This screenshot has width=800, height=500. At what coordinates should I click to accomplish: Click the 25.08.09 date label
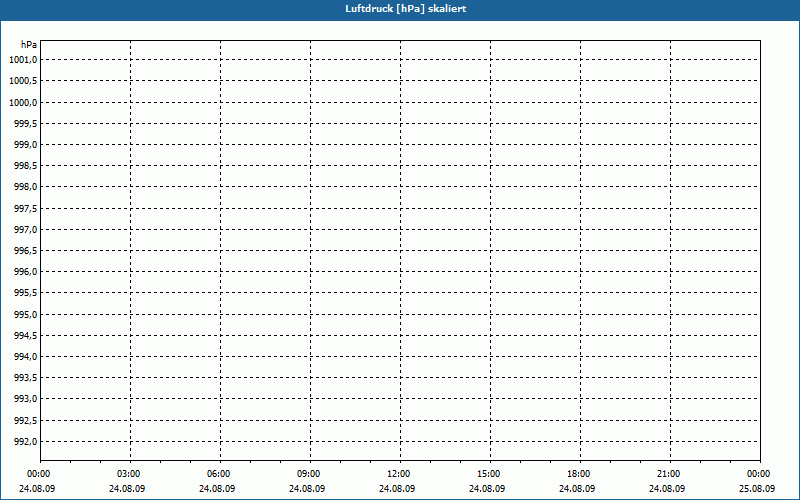click(757, 489)
